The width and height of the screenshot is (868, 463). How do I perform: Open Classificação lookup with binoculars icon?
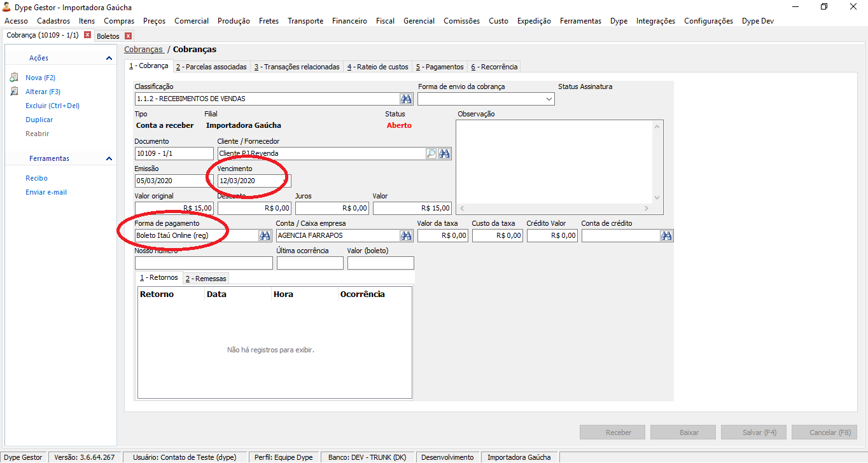(x=406, y=99)
